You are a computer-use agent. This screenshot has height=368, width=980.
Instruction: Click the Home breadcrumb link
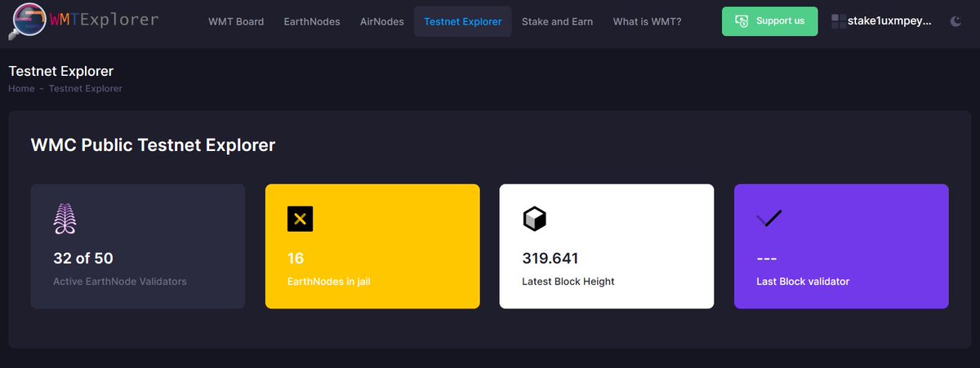point(21,88)
